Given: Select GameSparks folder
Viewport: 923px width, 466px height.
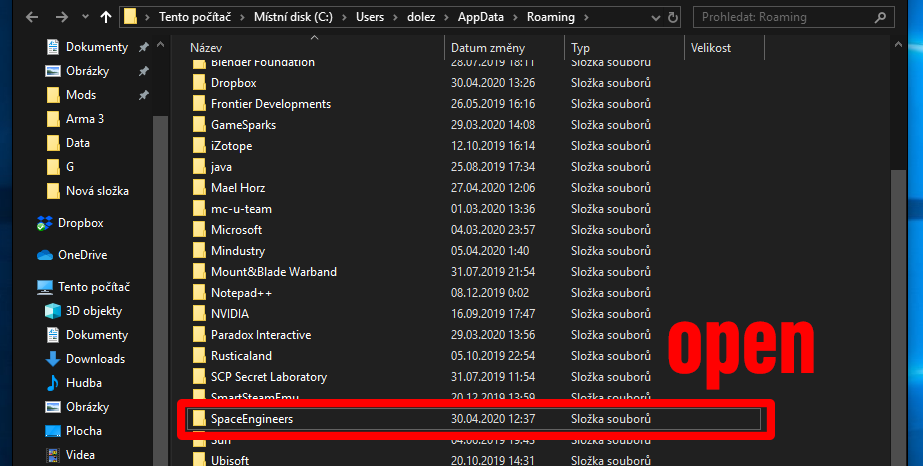Looking at the screenshot, I should [474, 125].
